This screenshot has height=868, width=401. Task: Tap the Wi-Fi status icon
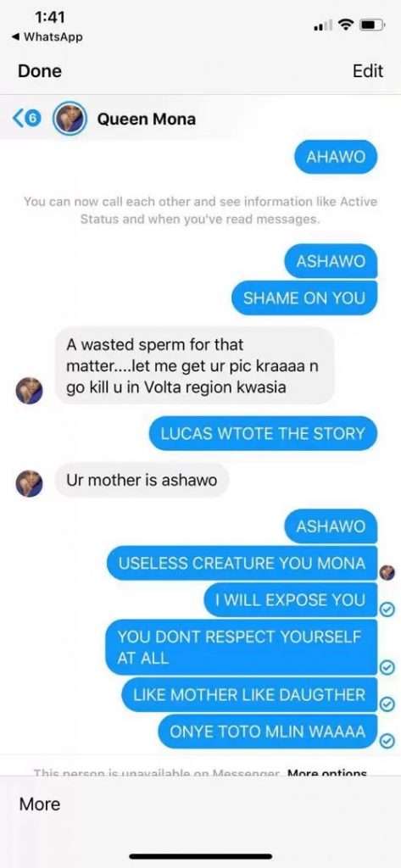[347, 25]
